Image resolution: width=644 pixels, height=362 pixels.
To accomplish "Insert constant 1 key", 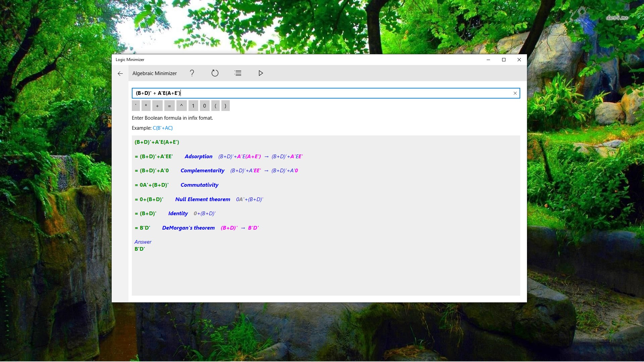I will coord(193,106).
